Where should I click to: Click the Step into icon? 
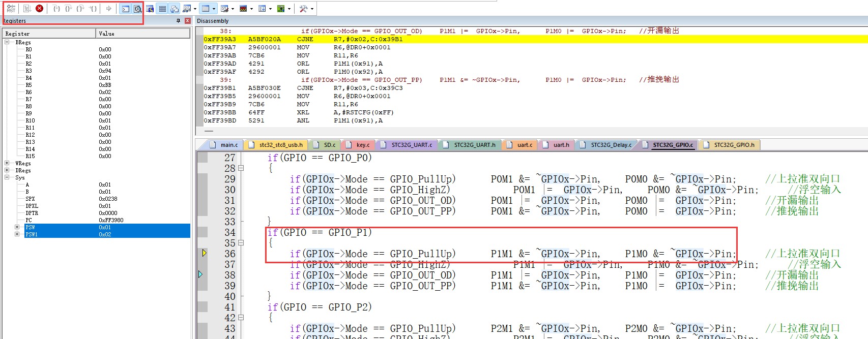tap(56, 9)
